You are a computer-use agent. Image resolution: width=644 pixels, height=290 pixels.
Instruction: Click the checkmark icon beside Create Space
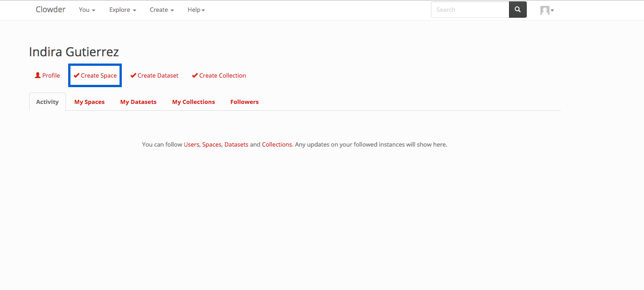click(76, 75)
